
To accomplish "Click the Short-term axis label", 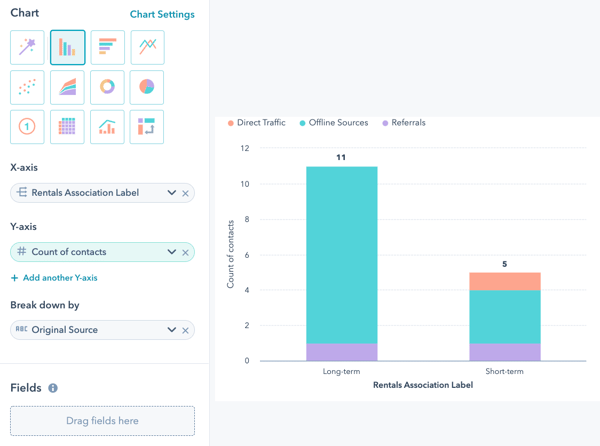I will point(504,371).
